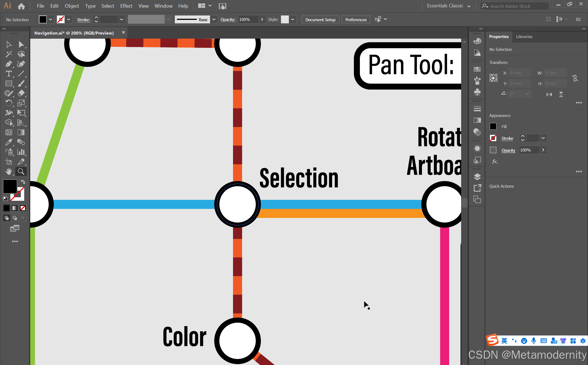Click the Fill color swatch in Appearance
588x365 pixels.
coord(493,126)
